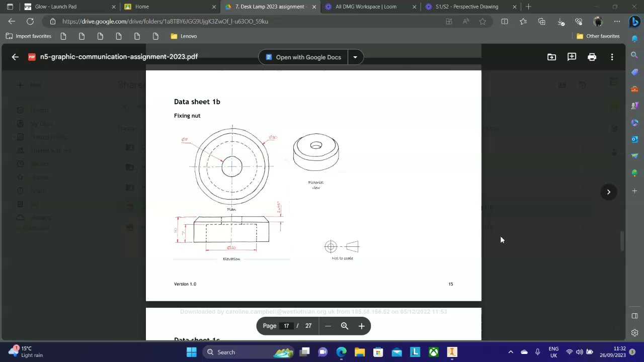644x362 pixels.
Task: Open new browser tab
Action: pos(528,7)
